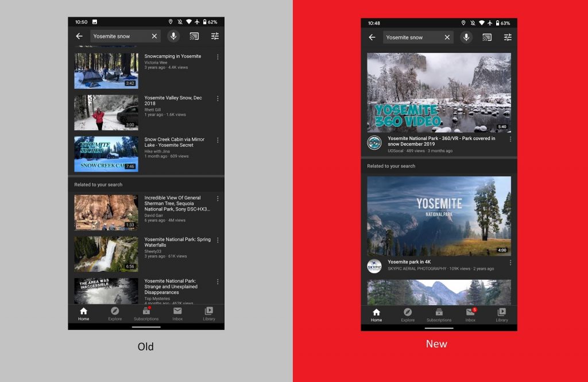This screenshot has height=382, width=588.
Task: Select the Inbox tab in the Old screen
Action: tap(177, 314)
